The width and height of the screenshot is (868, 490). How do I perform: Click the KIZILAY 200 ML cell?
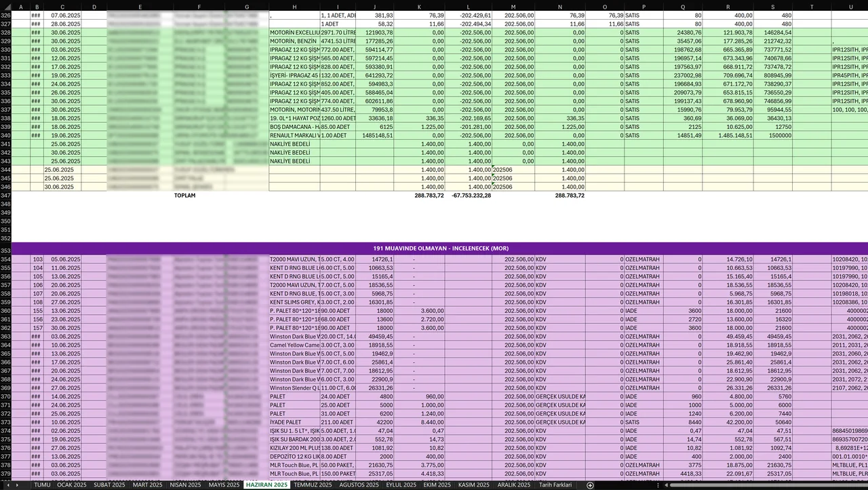(x=294, y=448)
